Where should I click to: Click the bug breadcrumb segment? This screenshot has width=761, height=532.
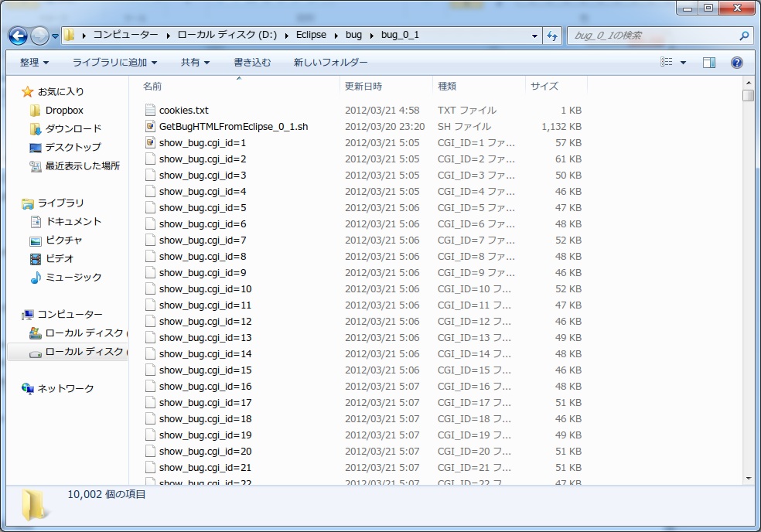point(353,35)
